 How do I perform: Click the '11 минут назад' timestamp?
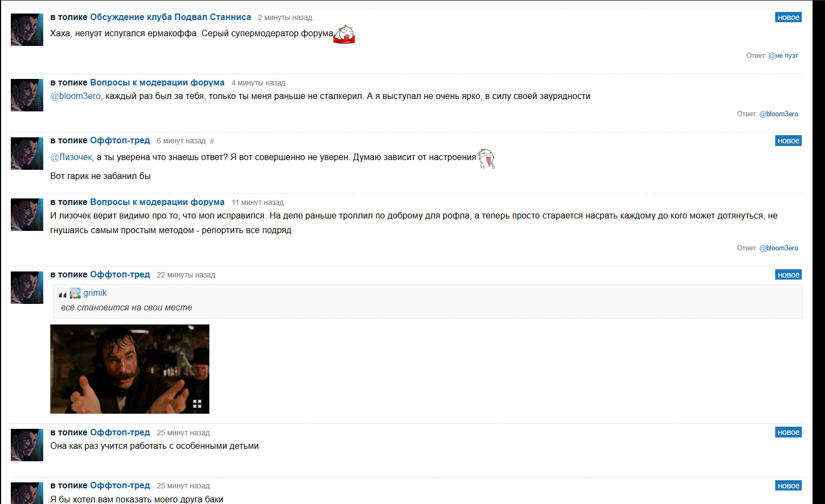tap(258, 202)
